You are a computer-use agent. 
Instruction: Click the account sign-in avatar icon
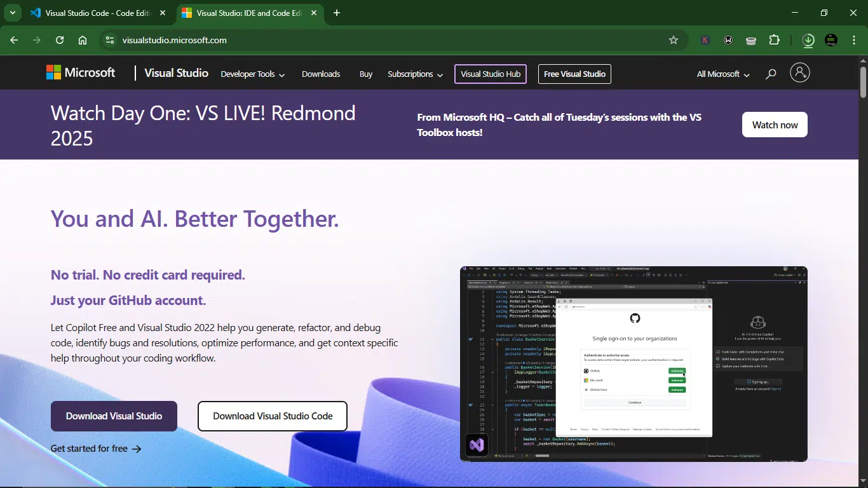coord(799,73)
